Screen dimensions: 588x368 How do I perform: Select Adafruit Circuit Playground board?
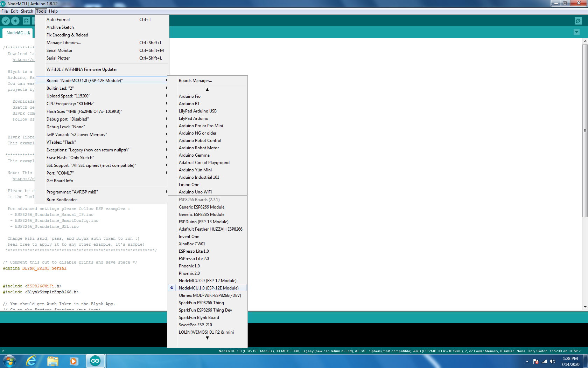click(x=207, y=163)
